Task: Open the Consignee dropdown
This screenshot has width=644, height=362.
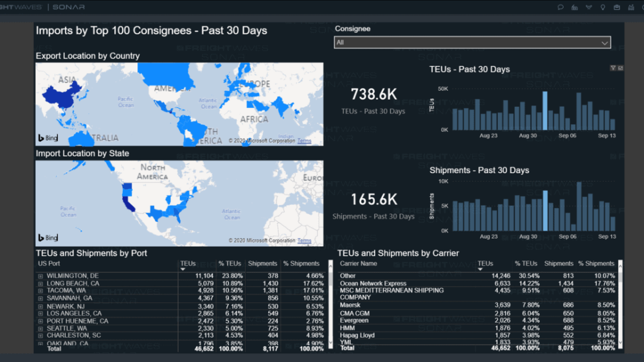Action: click(472, 42)
